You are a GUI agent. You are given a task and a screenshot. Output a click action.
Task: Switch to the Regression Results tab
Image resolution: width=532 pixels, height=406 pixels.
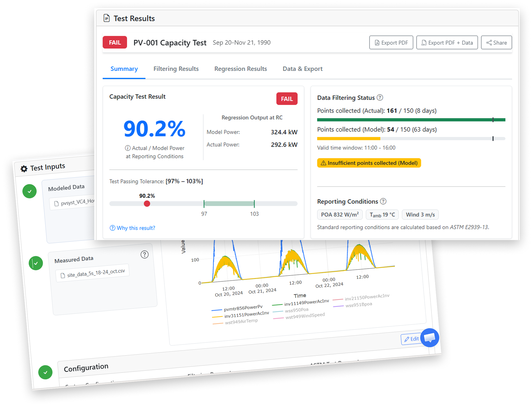(x=241, y=69)
